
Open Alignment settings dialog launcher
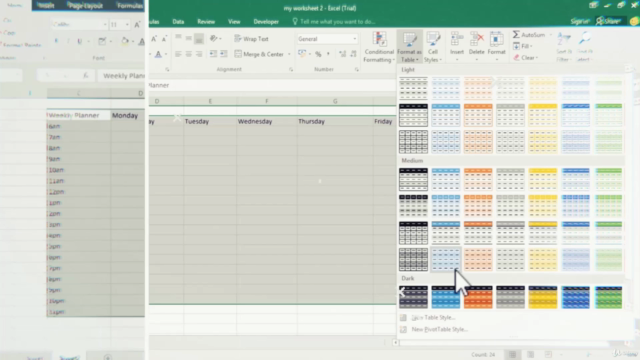291,69
